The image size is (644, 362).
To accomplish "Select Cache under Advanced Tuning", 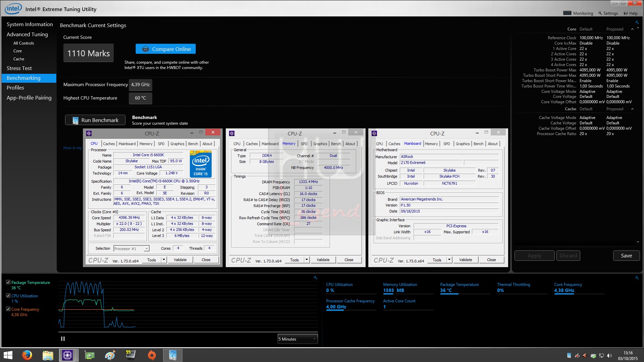I will click(19, 59).
